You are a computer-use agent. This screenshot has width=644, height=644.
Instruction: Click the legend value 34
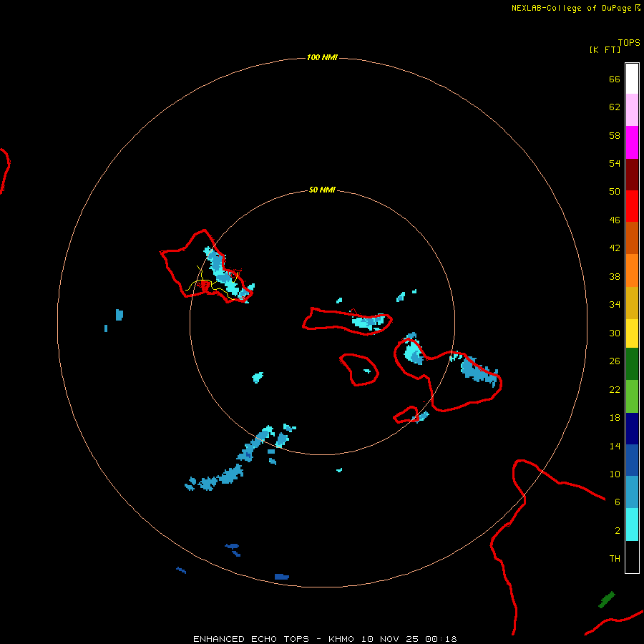pos(615,305)
